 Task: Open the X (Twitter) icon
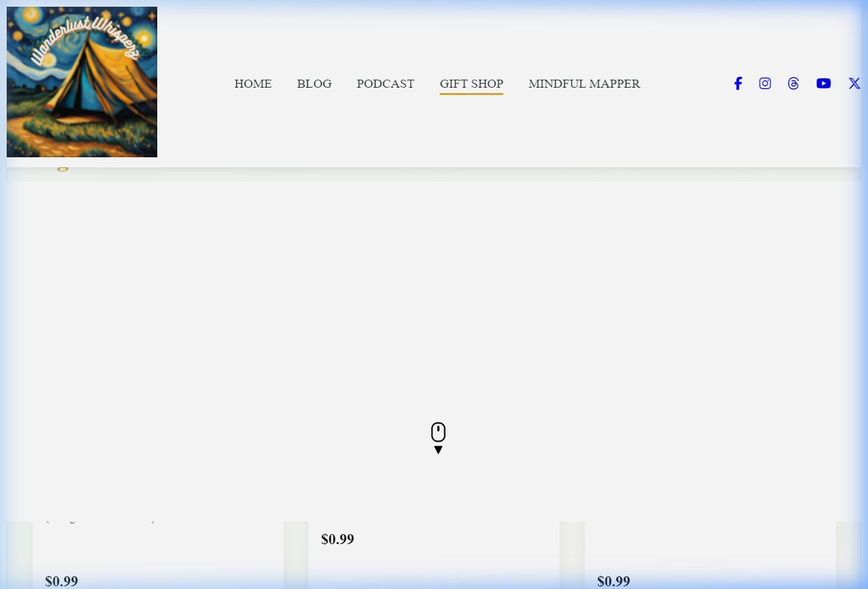(x=854, y=84)
